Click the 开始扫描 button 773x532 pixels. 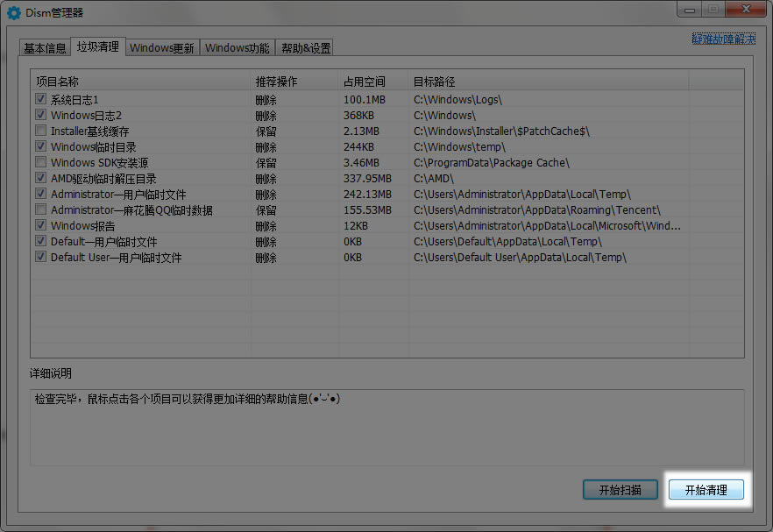tap(621, 490)
